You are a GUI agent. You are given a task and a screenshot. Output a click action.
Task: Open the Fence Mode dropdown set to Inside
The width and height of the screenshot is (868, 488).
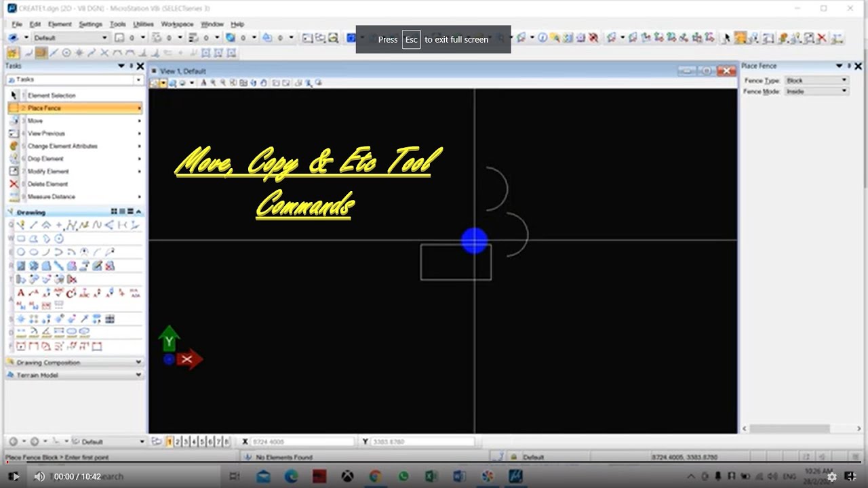[x=816, y=91]
